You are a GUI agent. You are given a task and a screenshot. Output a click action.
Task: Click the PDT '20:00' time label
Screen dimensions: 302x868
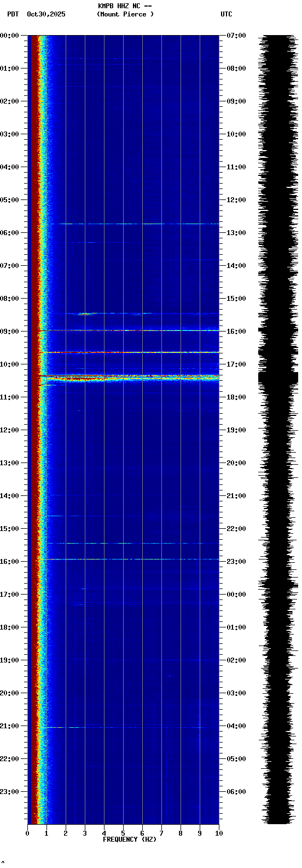[9, 693]
